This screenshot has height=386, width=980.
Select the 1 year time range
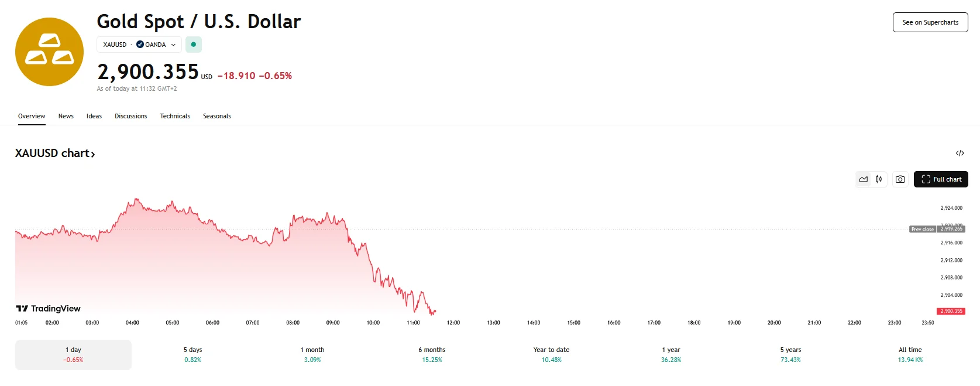(x=670, y=354)
